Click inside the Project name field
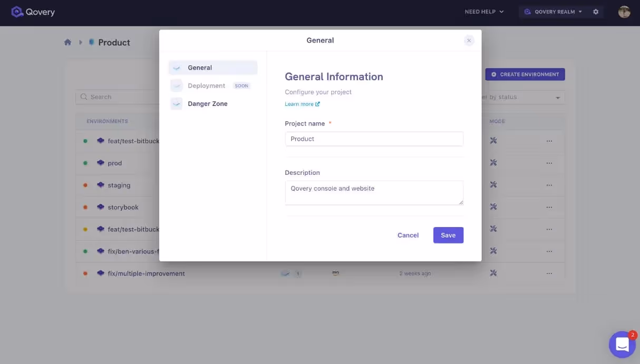 [374, 139]
